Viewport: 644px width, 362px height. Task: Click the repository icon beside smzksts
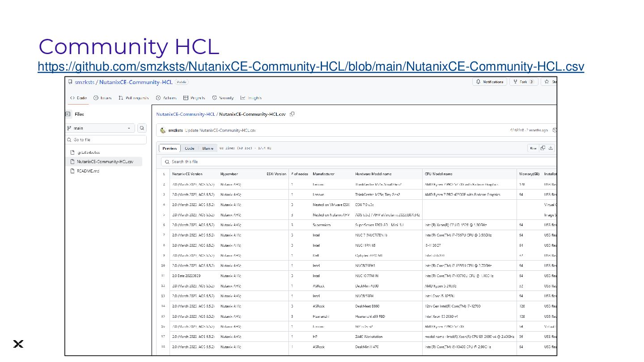click(70, 82)
